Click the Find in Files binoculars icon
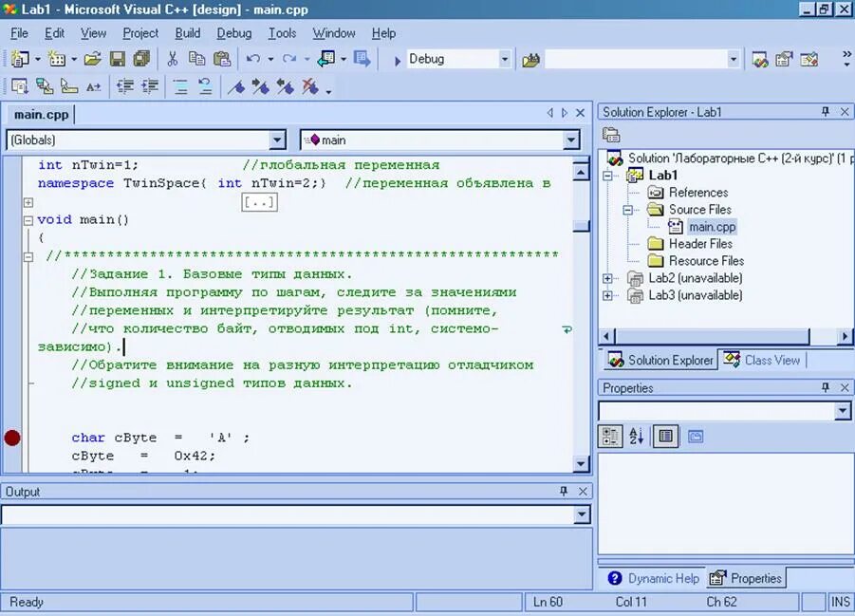 click(530, 60)
